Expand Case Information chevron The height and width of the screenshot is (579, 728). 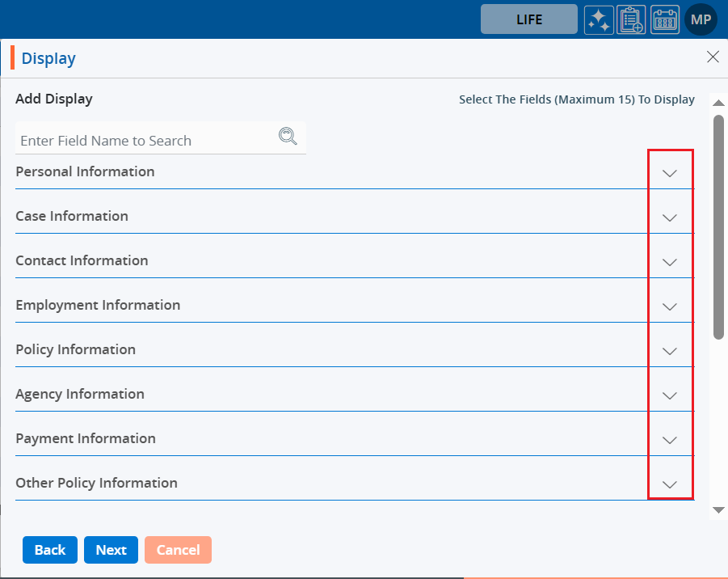pos(669,218)
